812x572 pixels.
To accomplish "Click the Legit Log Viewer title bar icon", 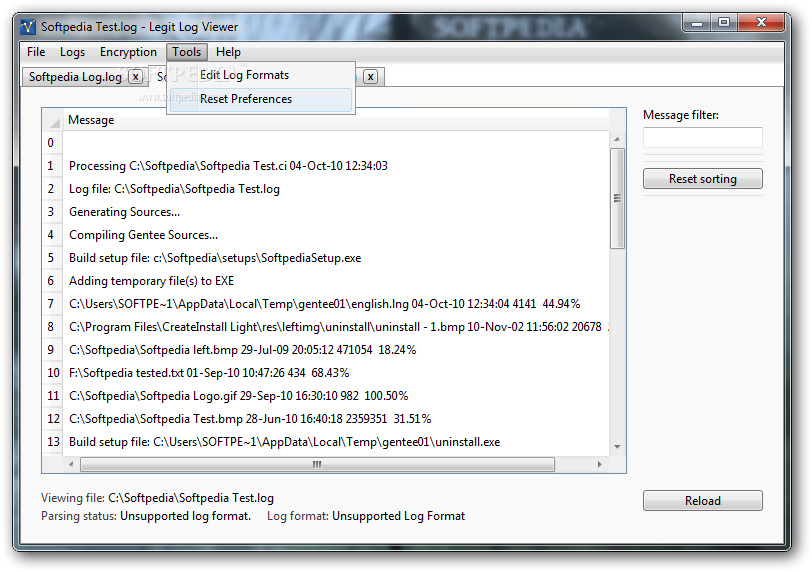I will click(28, 26).
